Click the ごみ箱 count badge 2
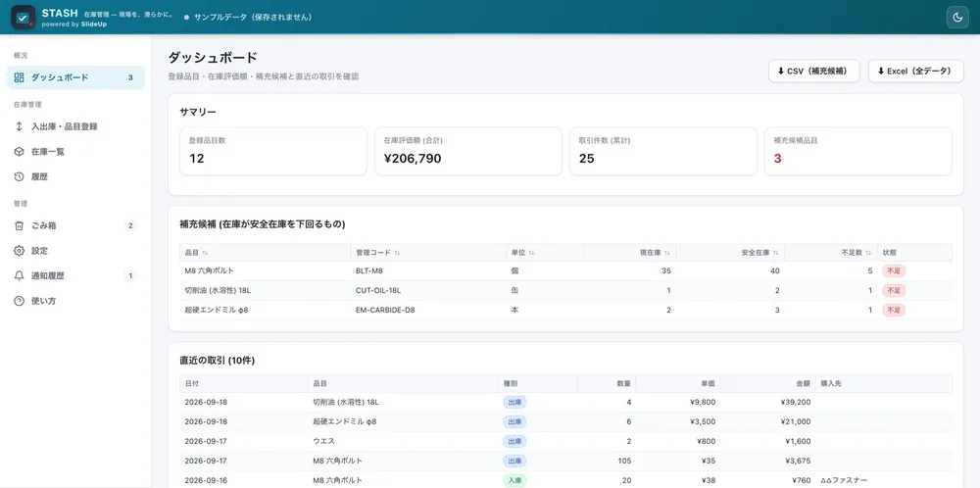 point(130,225)
